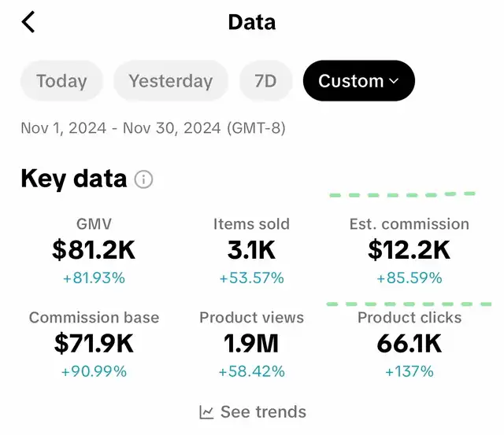504x435 pixels.
Task: Select the GMV $81.2K metric
Action: (x=94, y=251)
